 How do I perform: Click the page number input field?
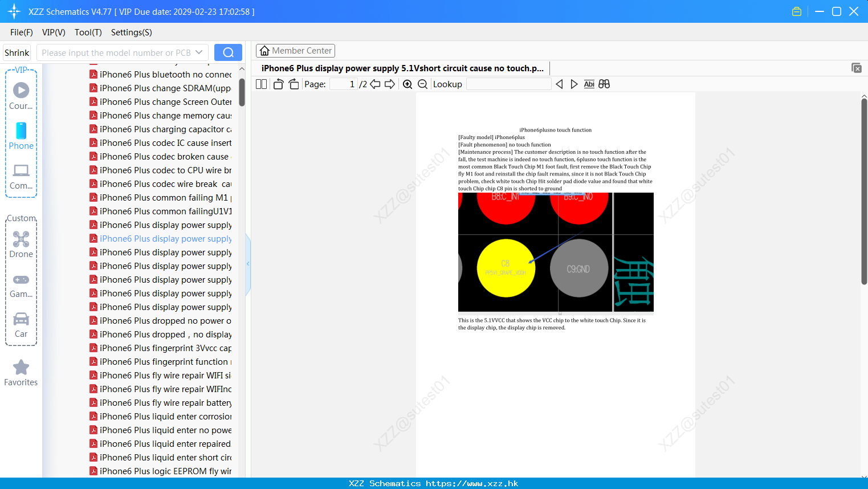point(343,84)
